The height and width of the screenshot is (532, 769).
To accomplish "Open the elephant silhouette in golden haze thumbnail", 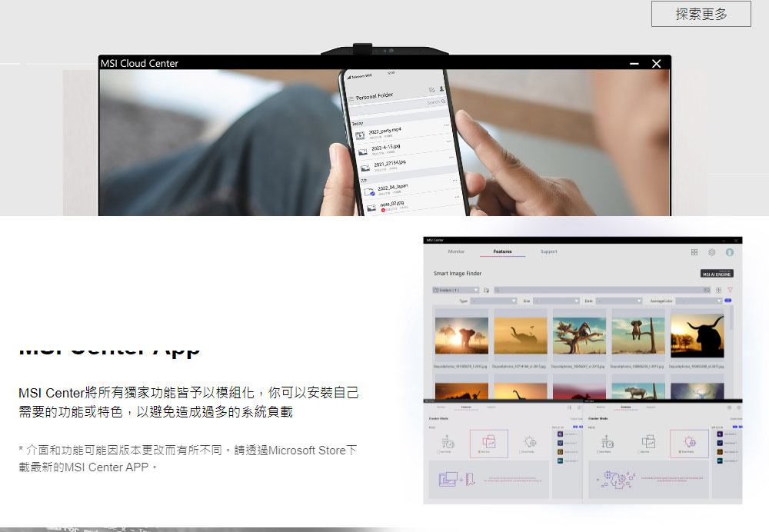I will point(521,336).
